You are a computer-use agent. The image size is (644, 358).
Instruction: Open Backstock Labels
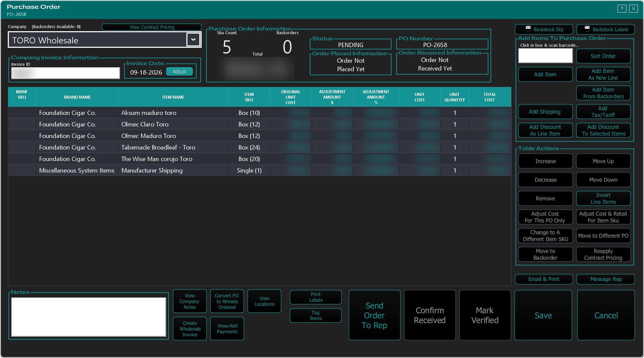(x=606, y=29)
